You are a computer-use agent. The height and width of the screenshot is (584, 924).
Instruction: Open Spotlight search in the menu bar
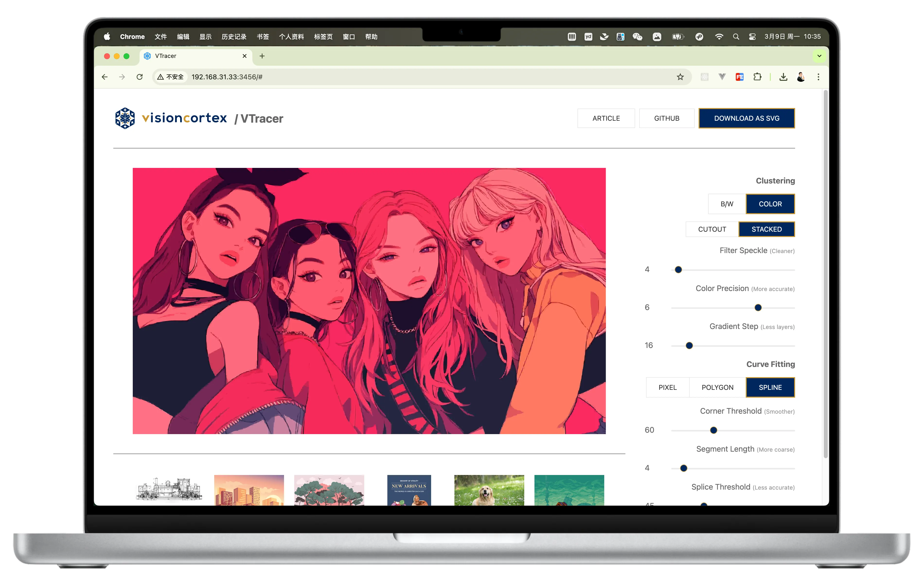click(736, 36)
